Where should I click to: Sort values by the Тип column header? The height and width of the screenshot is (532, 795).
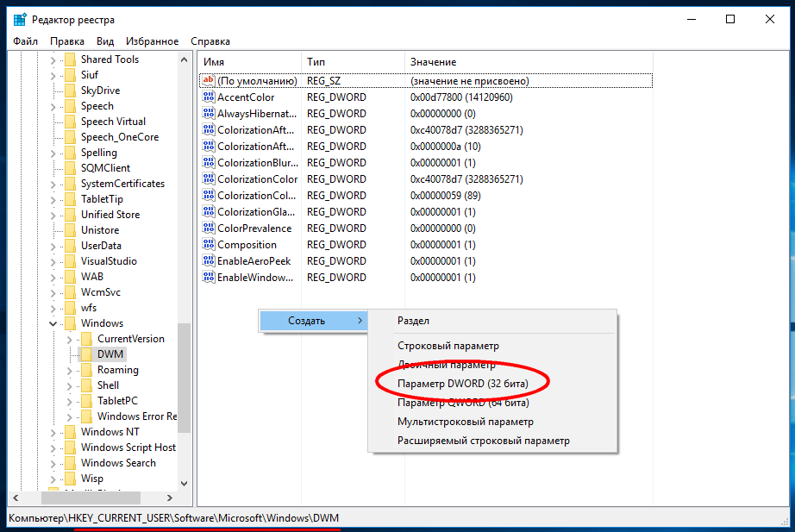pos(353,62)
